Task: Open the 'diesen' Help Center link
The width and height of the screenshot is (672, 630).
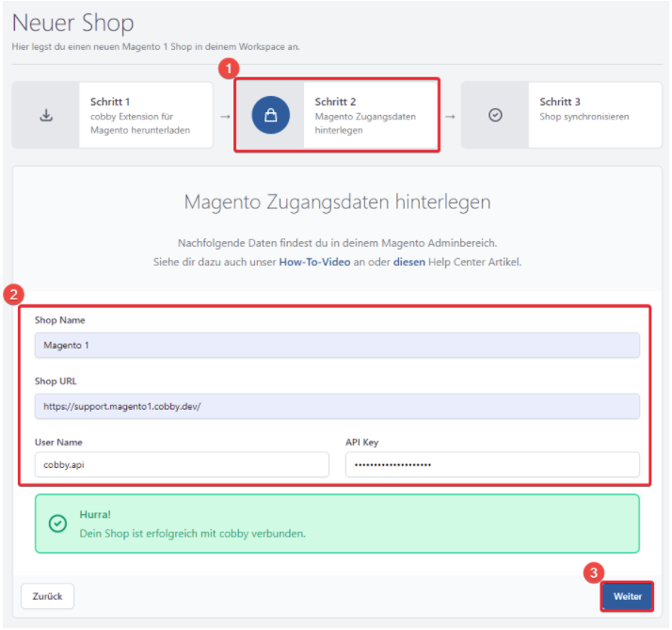Action: (x=409, y=262)
